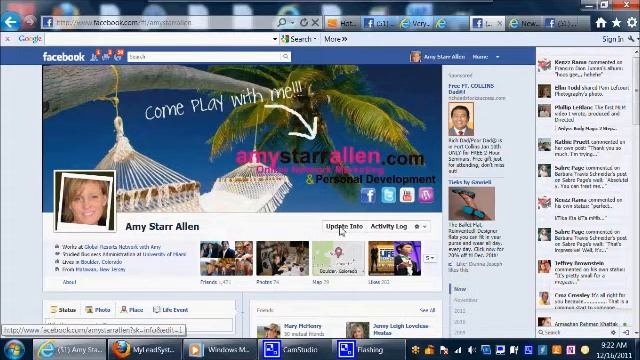This screenshot has width=640, height=360.
Task: Open the Windows Start button
Action: [14, 350]
